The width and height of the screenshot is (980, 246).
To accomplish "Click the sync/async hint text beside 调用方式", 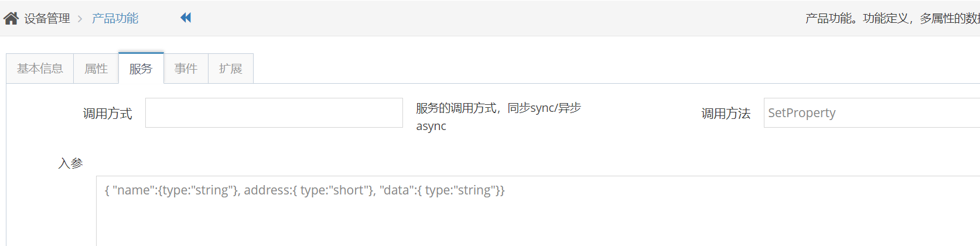I will 498,117.
